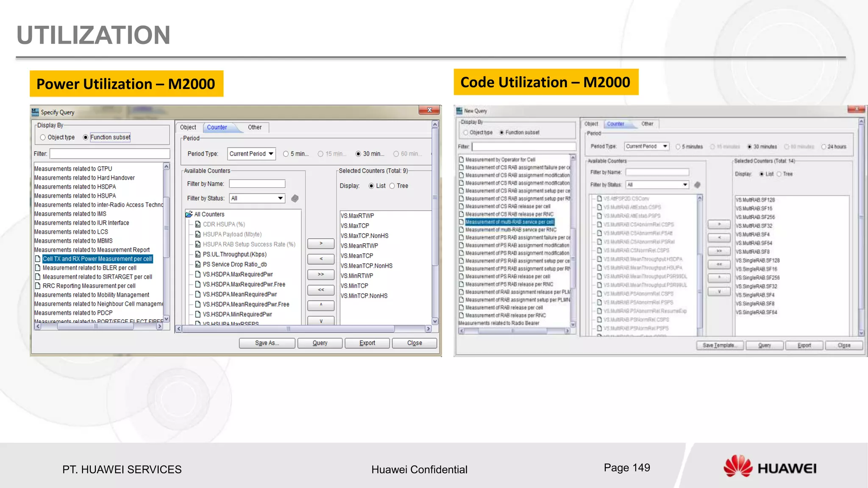Choose 5 minutes period radio in New Query

coord(678,147)
